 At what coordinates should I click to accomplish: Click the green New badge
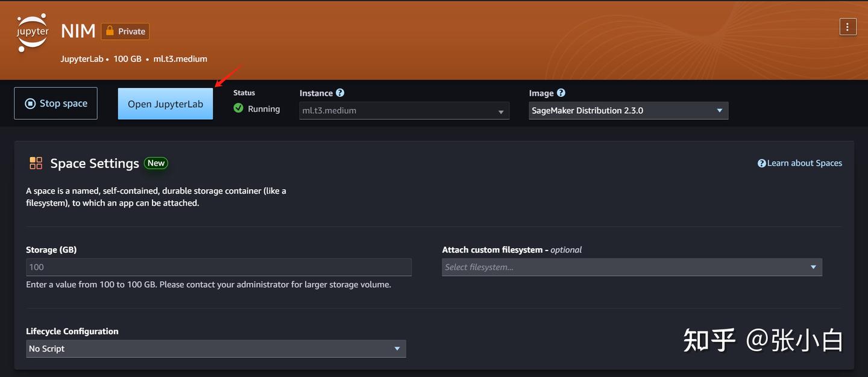pos(156,163)
